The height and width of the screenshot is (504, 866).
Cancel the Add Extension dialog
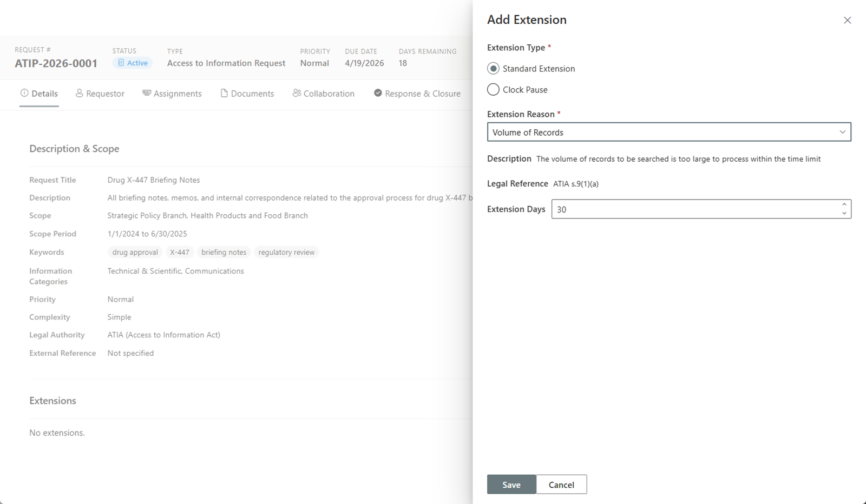point(561,485)
